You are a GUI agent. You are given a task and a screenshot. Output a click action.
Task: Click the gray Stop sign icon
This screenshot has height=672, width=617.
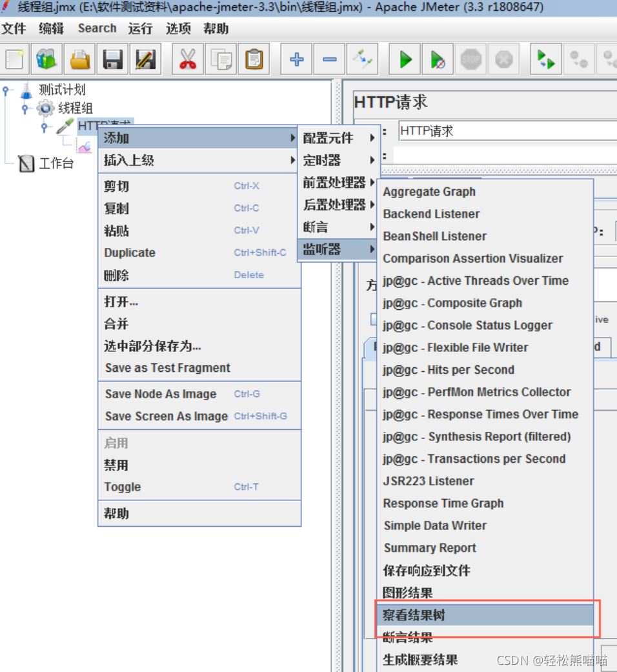(470, 59)
